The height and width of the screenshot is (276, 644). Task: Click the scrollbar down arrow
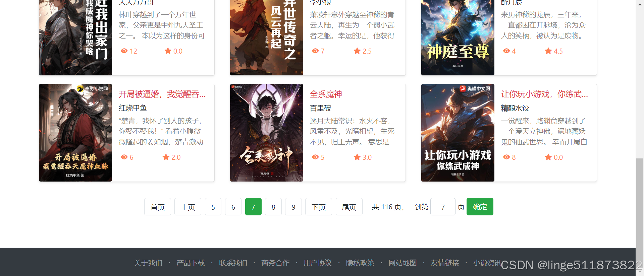tap(640, 271)
